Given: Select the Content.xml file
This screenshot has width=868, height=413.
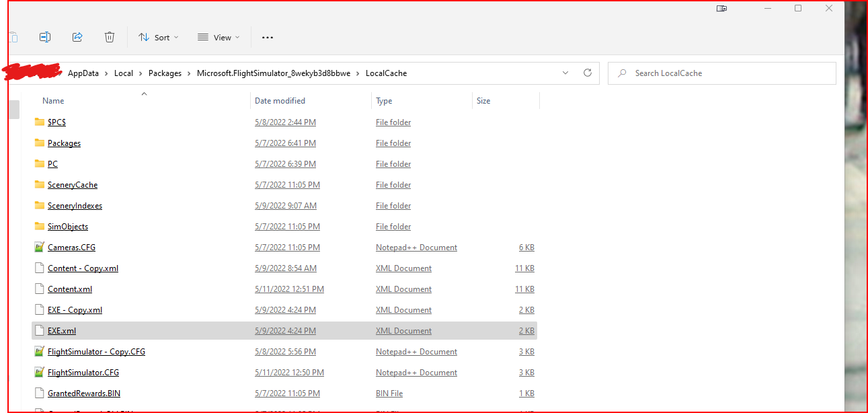Looking at the screenshot, I should point(70,289).
